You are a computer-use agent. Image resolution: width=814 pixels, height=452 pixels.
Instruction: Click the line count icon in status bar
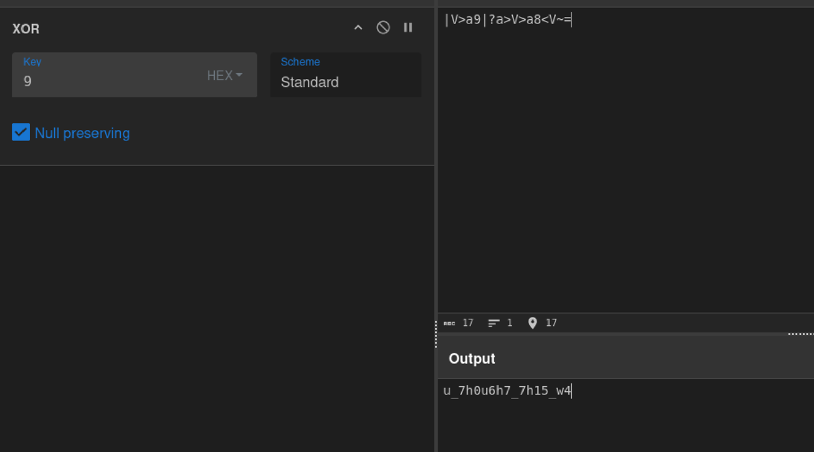click(x=494, y=323)
